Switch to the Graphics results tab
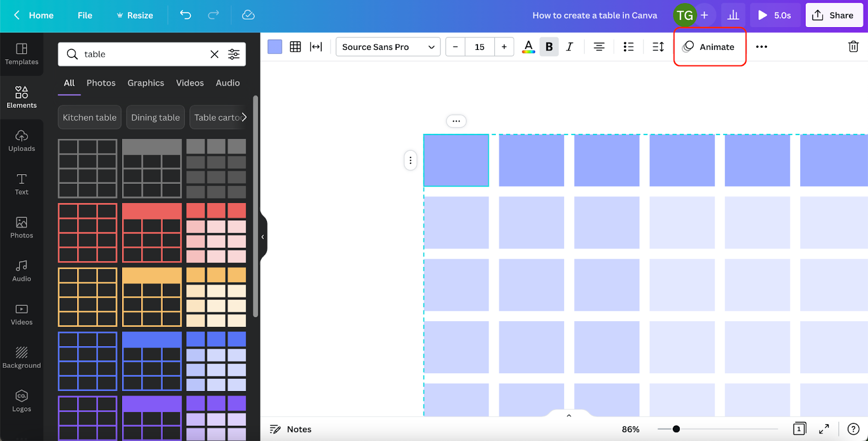 tap(146, 83)
